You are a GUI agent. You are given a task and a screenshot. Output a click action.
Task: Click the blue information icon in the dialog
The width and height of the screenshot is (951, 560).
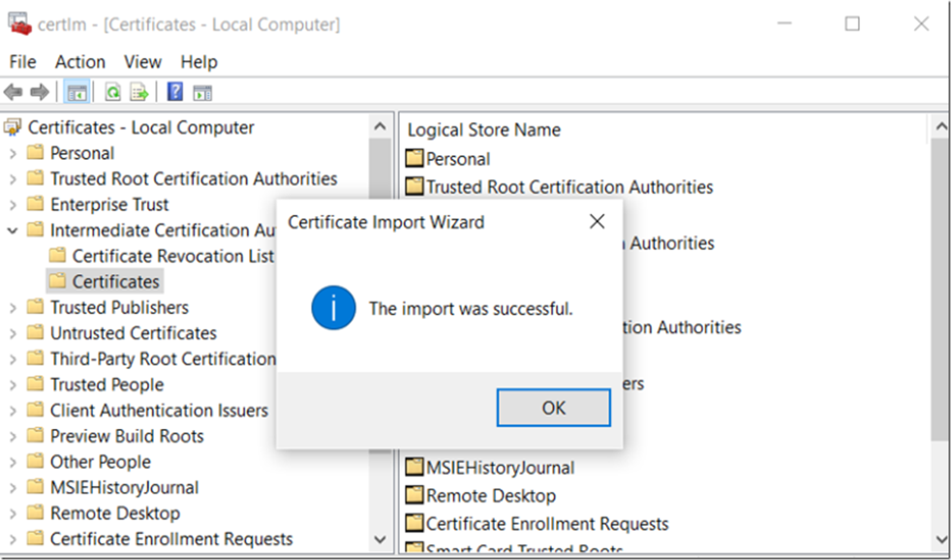point(334,308)
